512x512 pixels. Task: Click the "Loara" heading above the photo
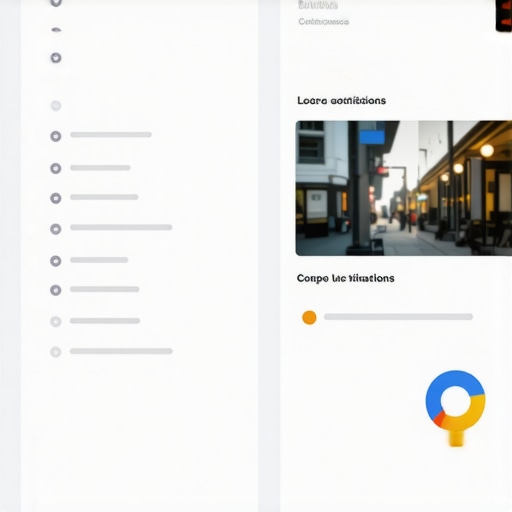[341, 101]
